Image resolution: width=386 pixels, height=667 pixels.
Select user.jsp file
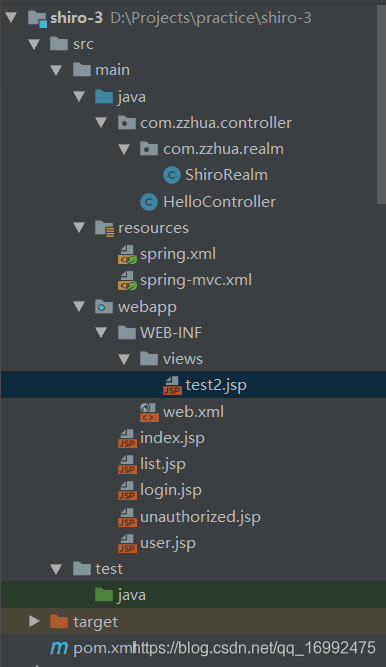168,544
